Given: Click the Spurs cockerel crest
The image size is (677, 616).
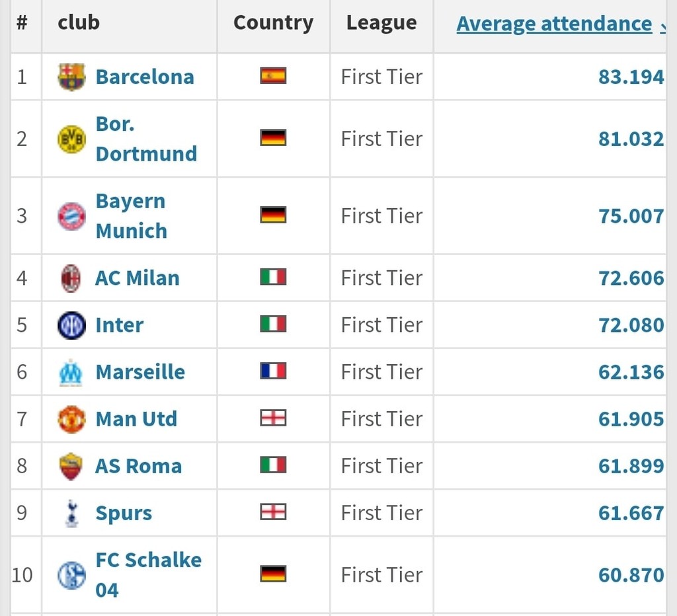Looking at the screenshot, I should click(x=71, y=514).
